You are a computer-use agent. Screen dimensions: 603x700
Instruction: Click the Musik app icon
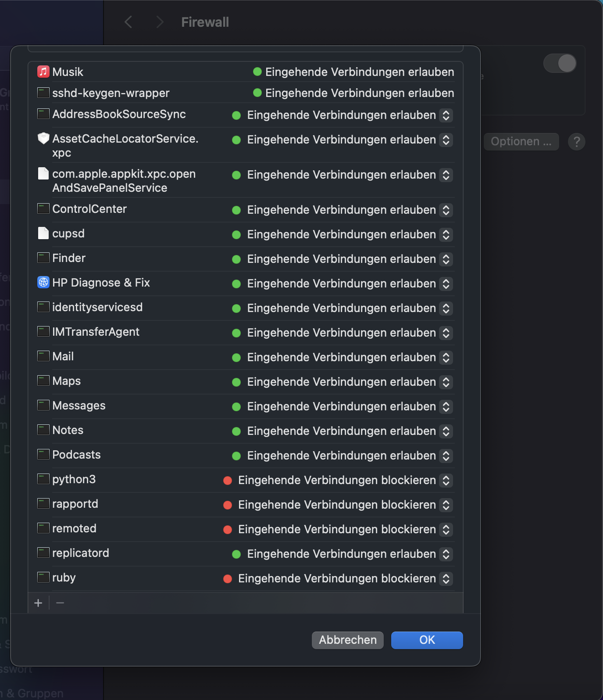pyautogui.click(x=43, y=72)
